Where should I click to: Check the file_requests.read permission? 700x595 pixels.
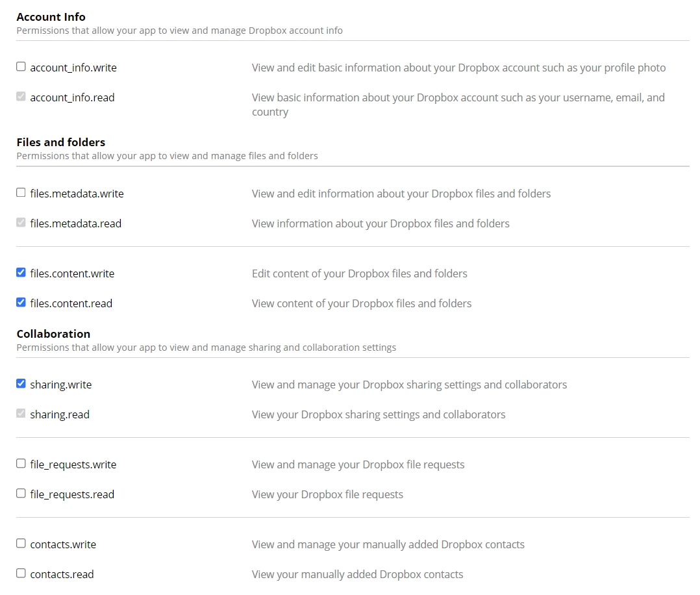coord(21,494)
